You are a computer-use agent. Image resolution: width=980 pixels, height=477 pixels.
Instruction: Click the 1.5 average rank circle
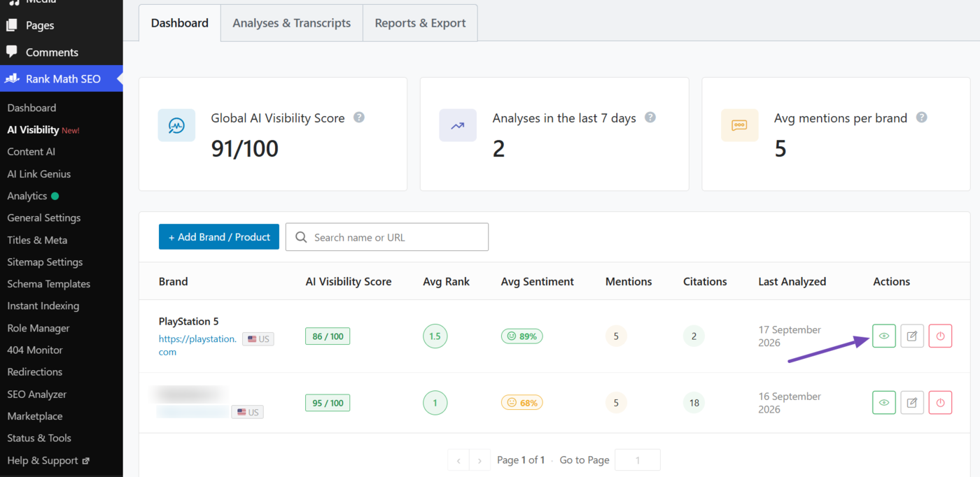pyautogui.click(x=435, y=336)
